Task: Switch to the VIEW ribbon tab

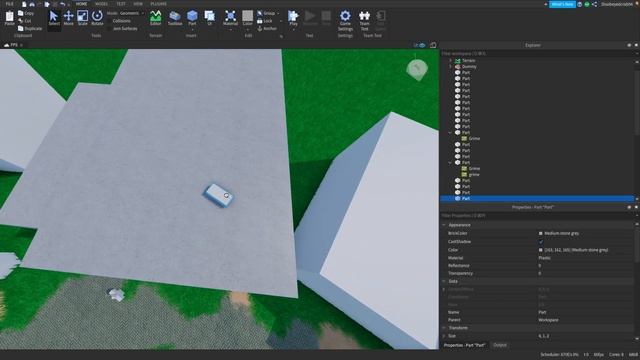Action: 138,4
